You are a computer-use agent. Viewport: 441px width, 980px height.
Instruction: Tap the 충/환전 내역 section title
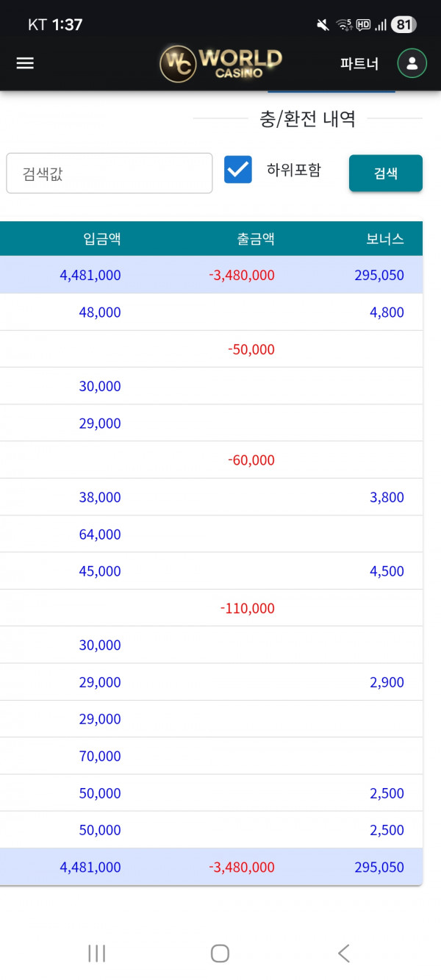[x=308, y=119]
